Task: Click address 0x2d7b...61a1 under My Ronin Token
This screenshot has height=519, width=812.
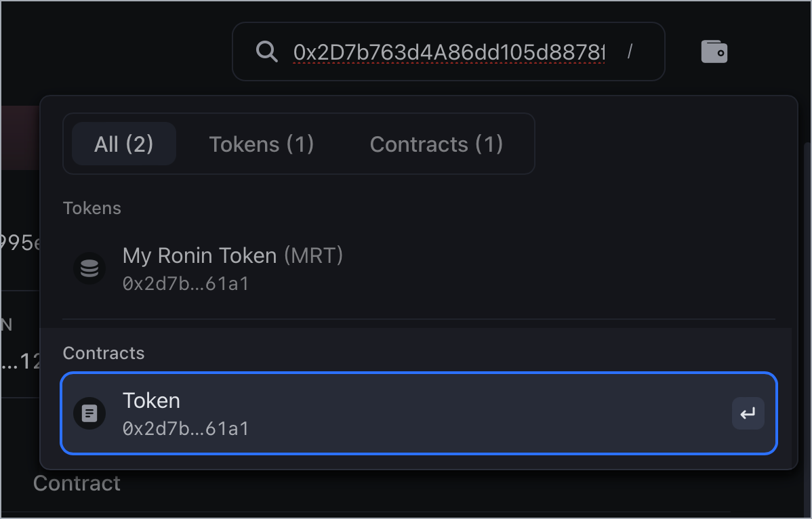Action: click(x=186, y=283)
